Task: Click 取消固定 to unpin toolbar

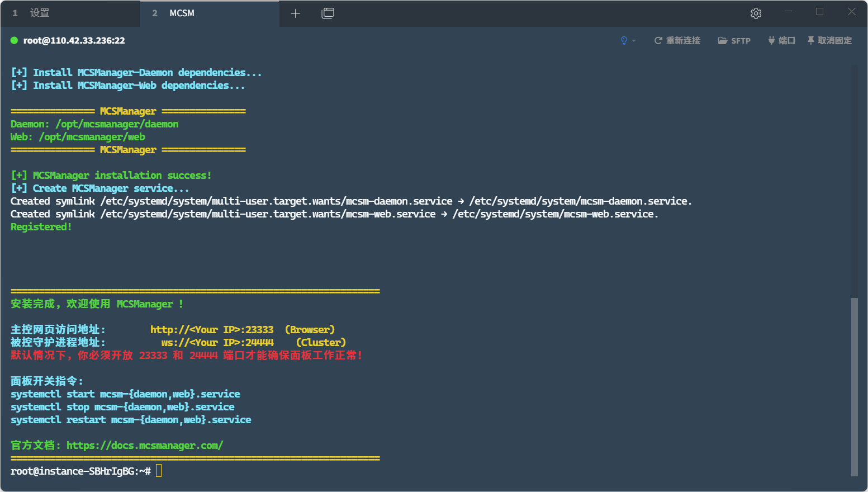Action: 829,40
